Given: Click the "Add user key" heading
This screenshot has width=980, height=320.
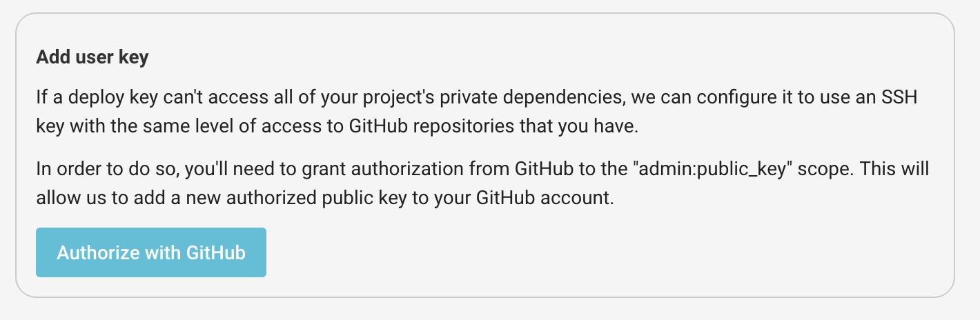Looking at the screenshot, I should 92,57.
